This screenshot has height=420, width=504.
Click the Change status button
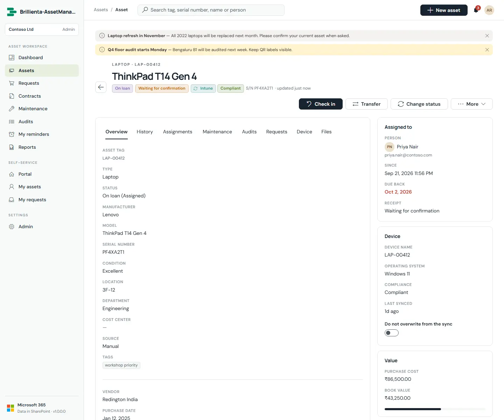[419, 104]
